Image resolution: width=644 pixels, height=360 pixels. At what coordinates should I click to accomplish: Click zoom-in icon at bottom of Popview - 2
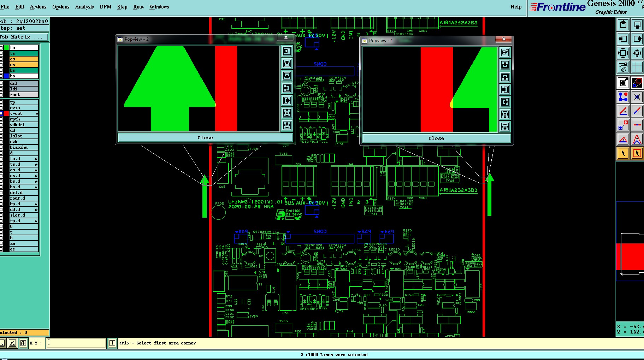(x=287, y=125)
